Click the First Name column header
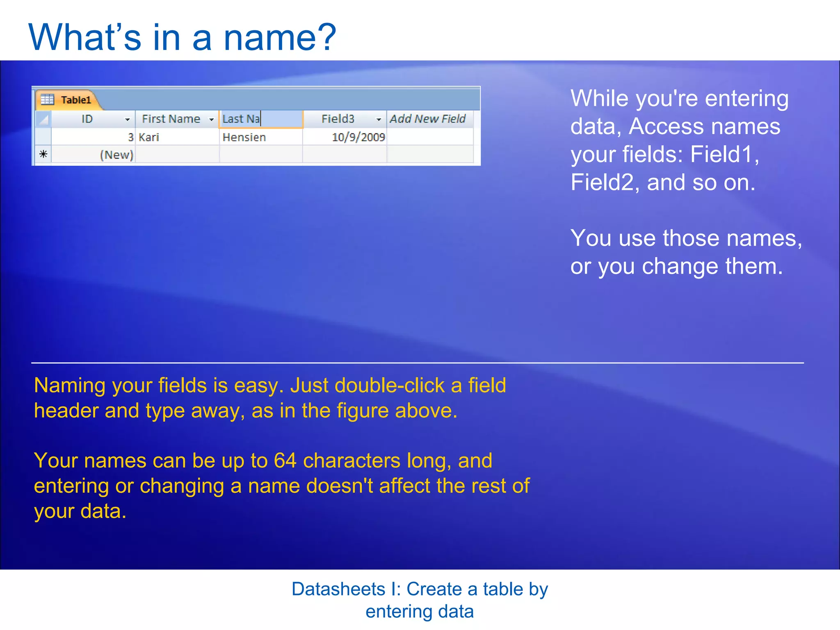 point(177,119)
